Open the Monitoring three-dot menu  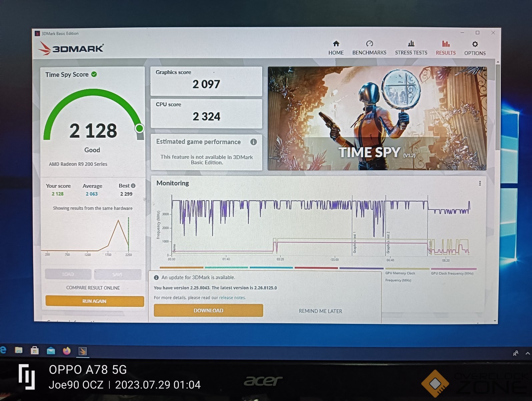480,183
